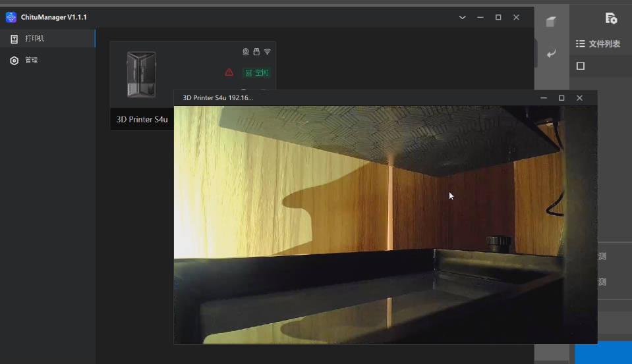The height and width of the screenshot is (364, 632).
Task: Open the 打印机 (Printer) sidebar tab
Action: click(34, 39)
